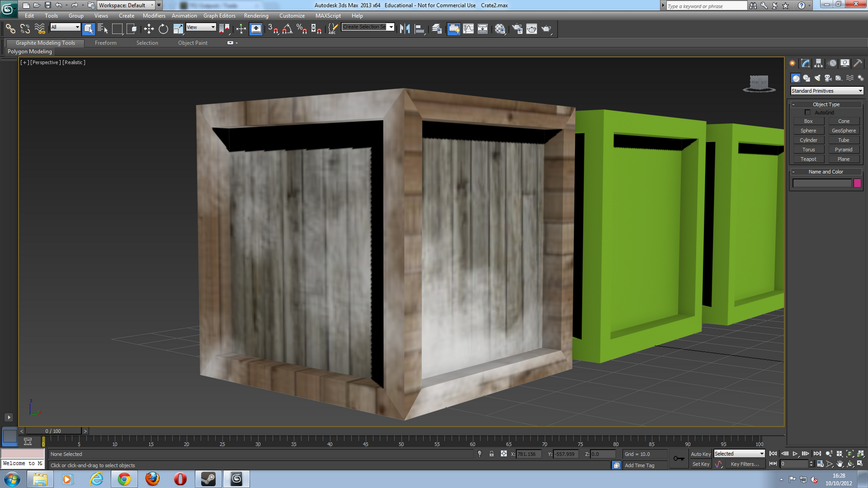Open the Utilities panel hammer icon
Screen dimensions: 868x488
coord(858,63)
